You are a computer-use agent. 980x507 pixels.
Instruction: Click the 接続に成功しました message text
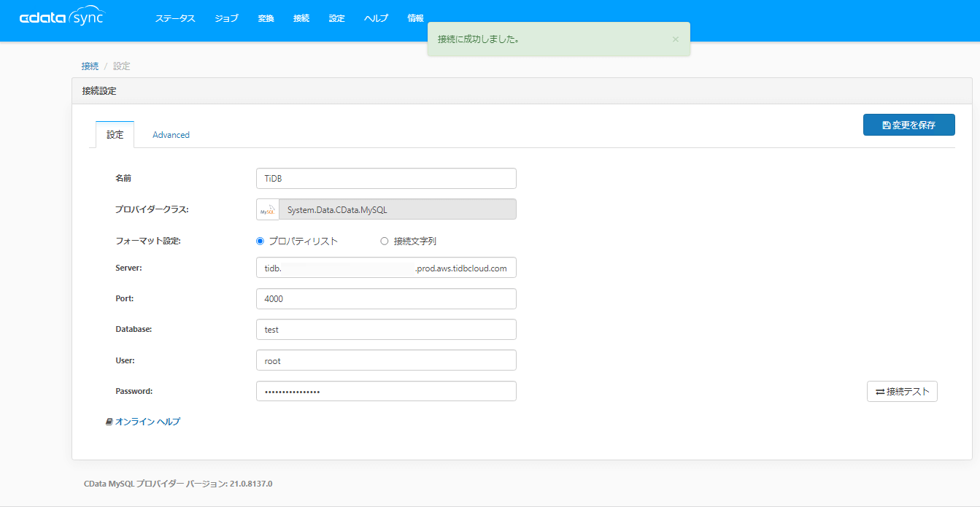(x=479, y=39)
